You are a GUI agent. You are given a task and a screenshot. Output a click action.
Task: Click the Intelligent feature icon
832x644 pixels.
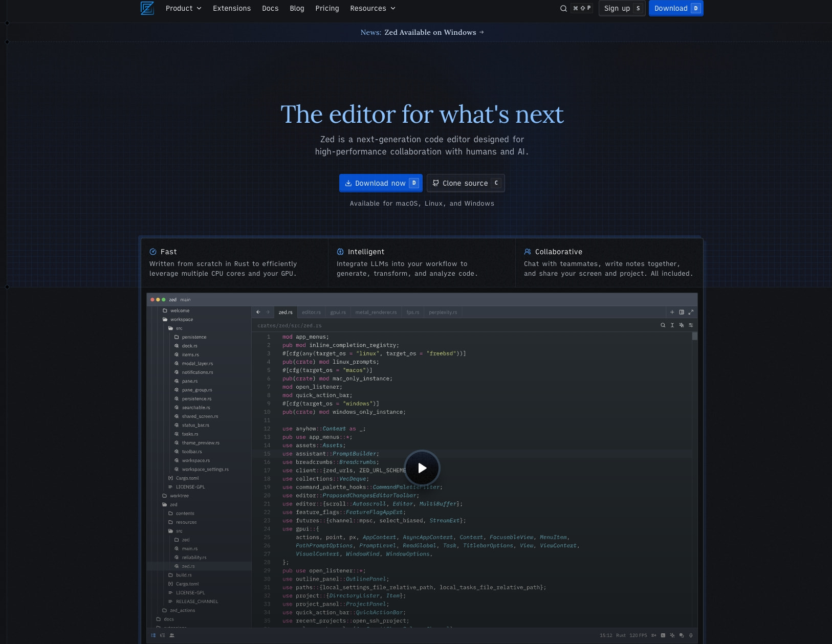pyautogui.click(x=340, y=252)
